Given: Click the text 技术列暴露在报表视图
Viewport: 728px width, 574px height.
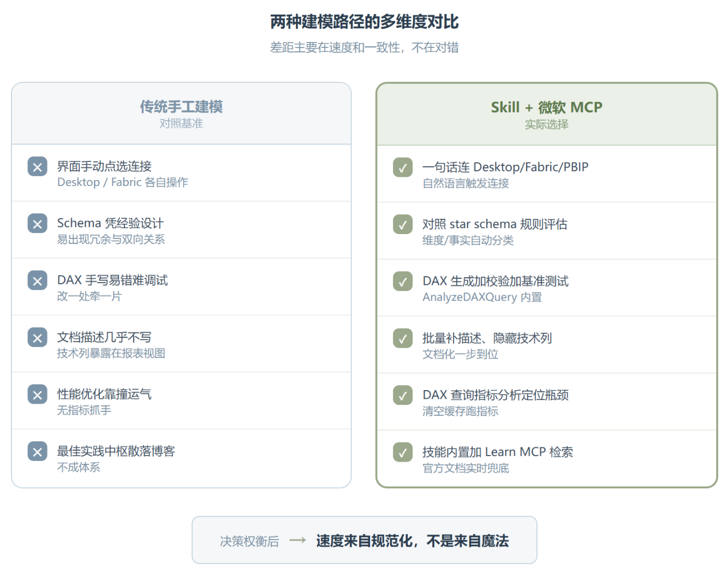Looking at the screenshot, I should click(x=111, y=354).
